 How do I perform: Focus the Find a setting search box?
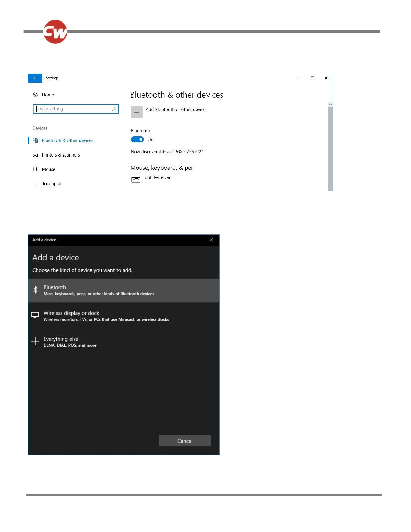76,109
